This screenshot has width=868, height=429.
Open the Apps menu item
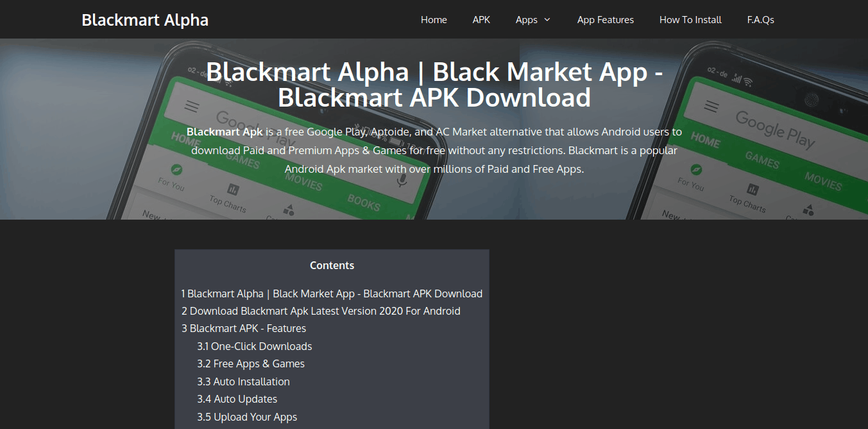coord(527,20)
